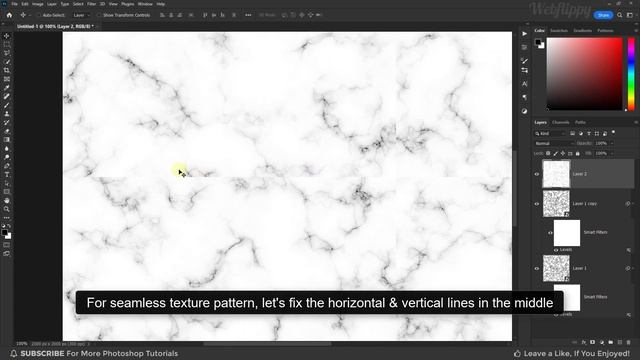Open the Normal blend mode dropdown
Screen dimensions: 640x360
(x=554, y=143)
